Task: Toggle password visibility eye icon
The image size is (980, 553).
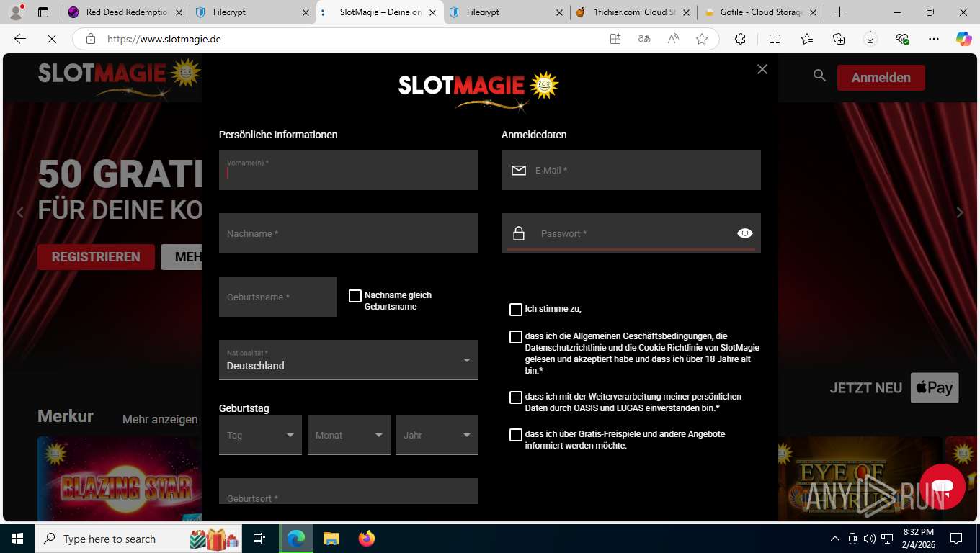Action: click(x=745, y=233)
